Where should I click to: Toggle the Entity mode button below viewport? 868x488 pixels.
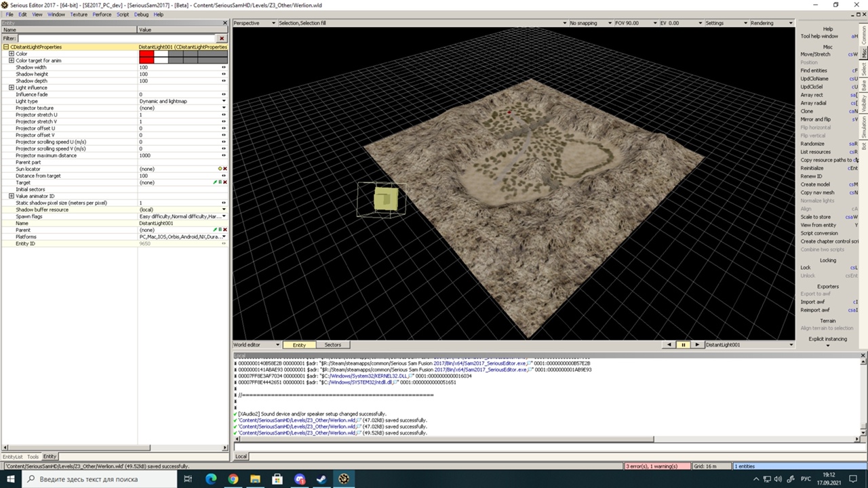pyautogui.click(x=299, y=345)
